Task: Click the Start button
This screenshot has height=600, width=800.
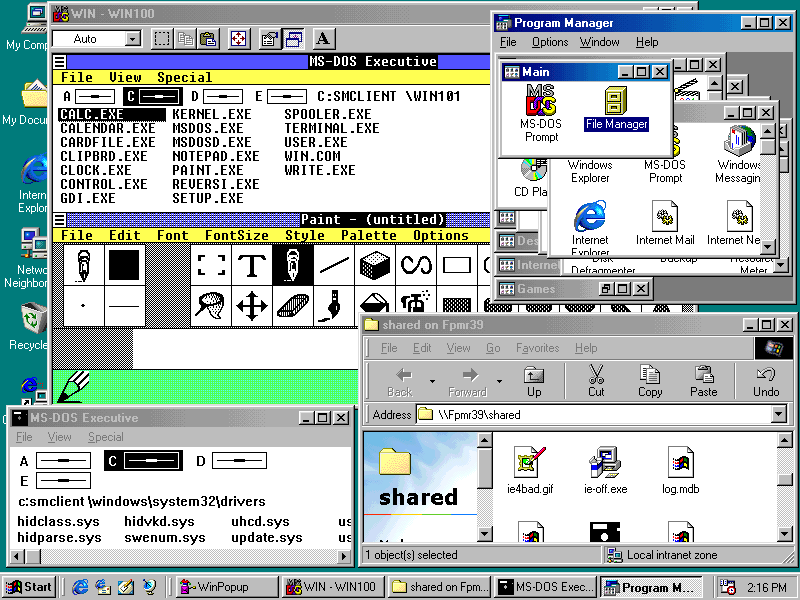Action: coord(29,587)
